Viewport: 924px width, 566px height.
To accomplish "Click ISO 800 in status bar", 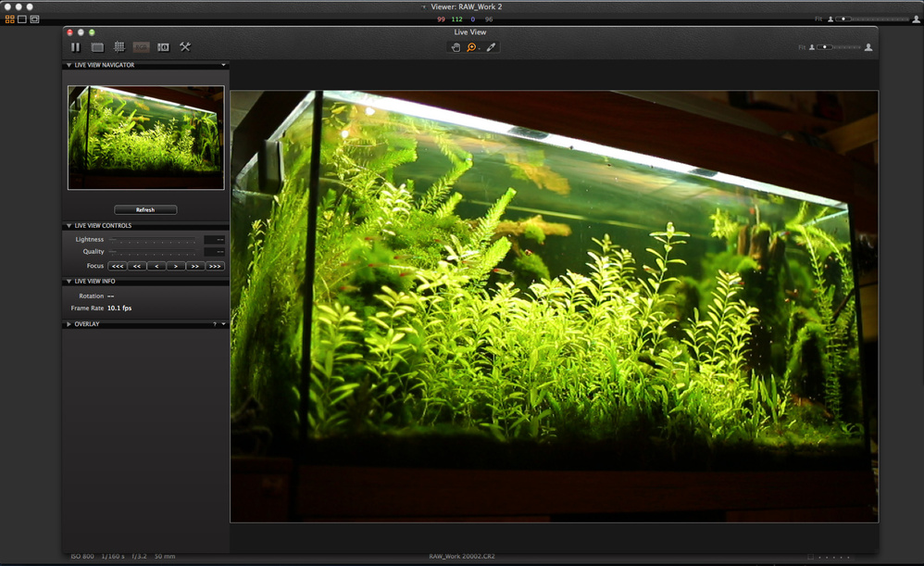I will click(x=82, y=556).
